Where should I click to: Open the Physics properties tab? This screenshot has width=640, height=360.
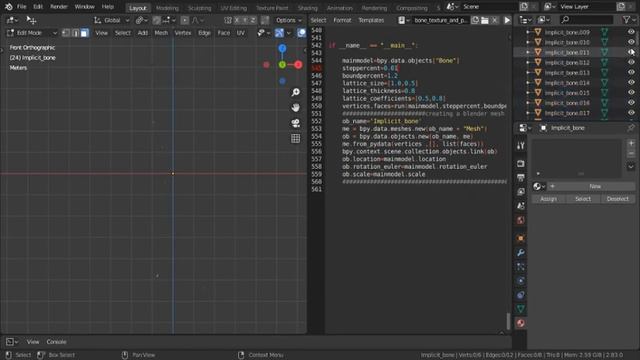[x=520, y=281]
